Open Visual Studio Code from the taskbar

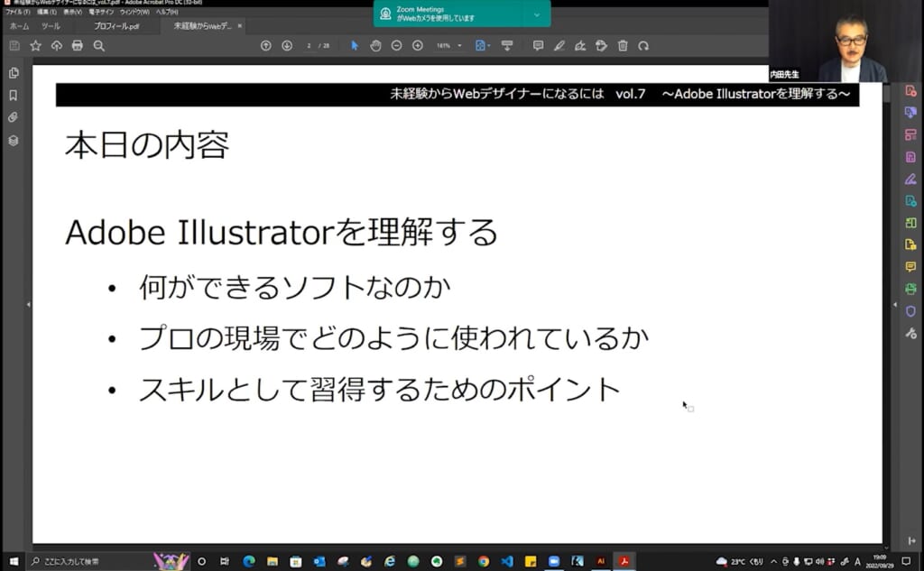click(507, 562)
